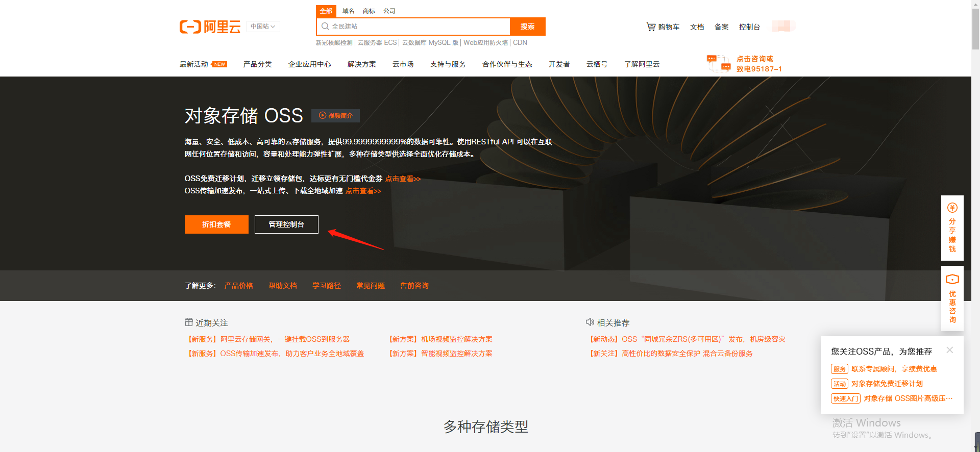The width and height of the screenshot is (980, 452).
Task: Open the 常见问题 link
Action: pyautogui.click(x=371, y=286)
